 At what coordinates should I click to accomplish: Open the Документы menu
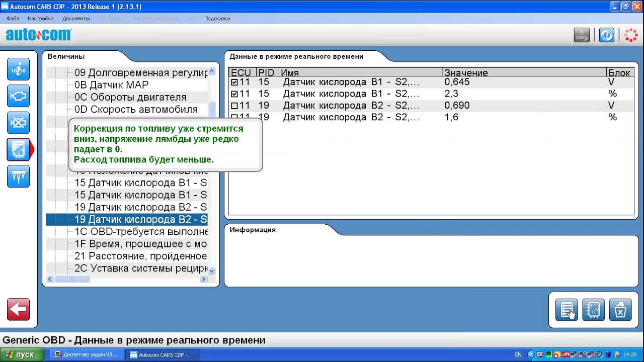(76, 19)
